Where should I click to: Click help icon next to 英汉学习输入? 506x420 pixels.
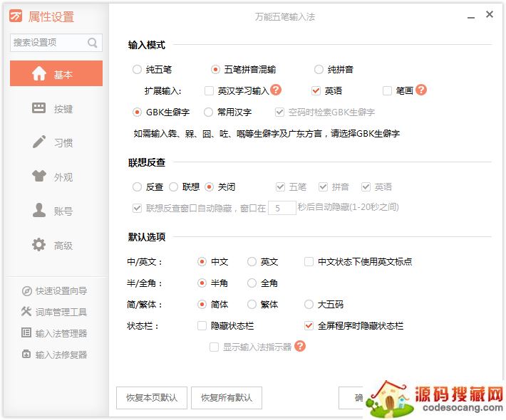[276, 90]
